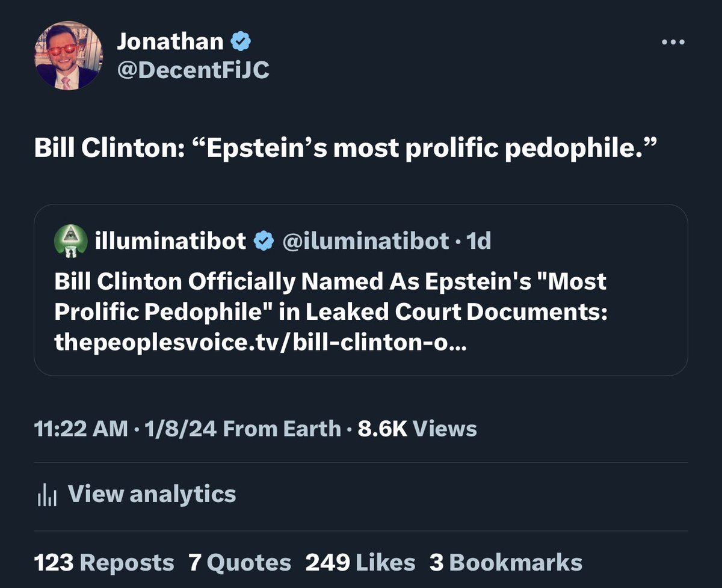Select the View analytics label

point(152,494)
